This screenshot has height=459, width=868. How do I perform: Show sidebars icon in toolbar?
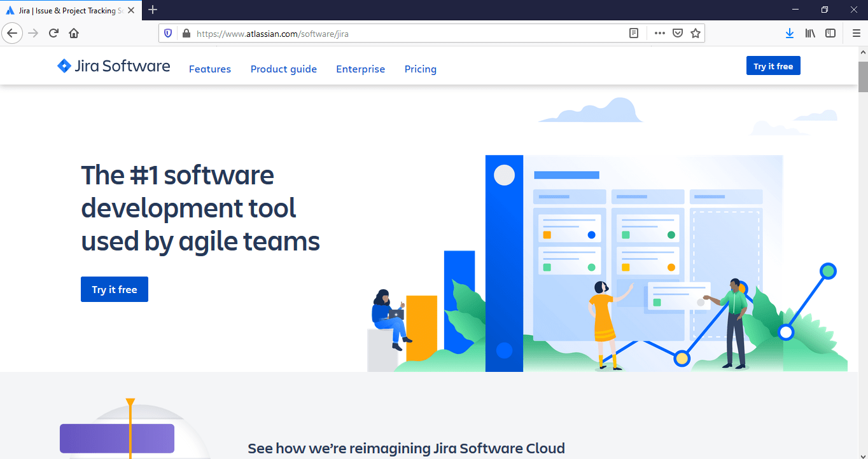click(830, 33)
